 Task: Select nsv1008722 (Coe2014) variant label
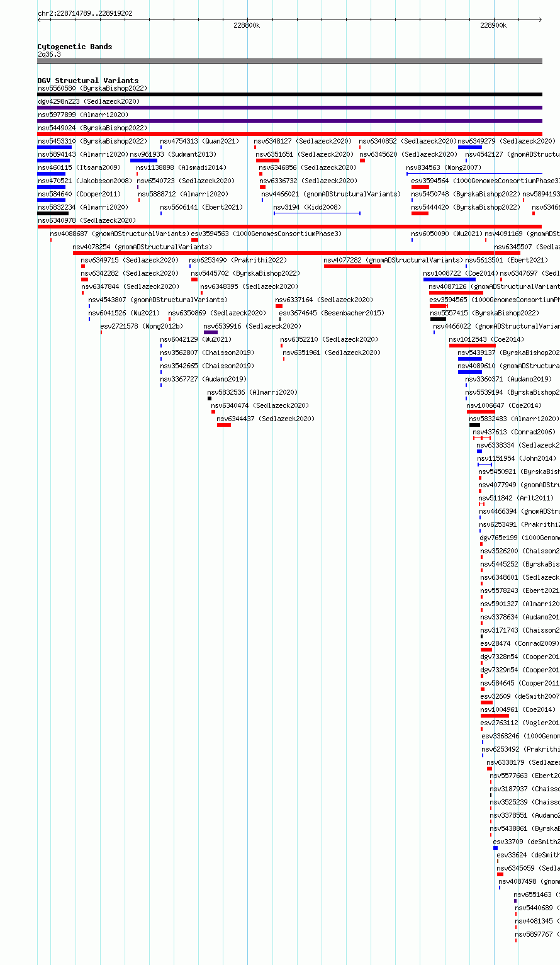pos(461,273)
